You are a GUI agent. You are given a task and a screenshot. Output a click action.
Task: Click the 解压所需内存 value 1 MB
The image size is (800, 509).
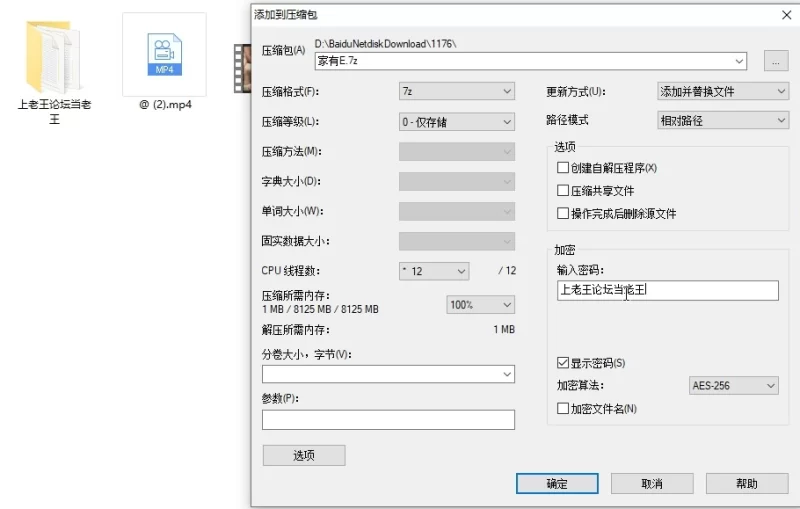coord(504,329)
